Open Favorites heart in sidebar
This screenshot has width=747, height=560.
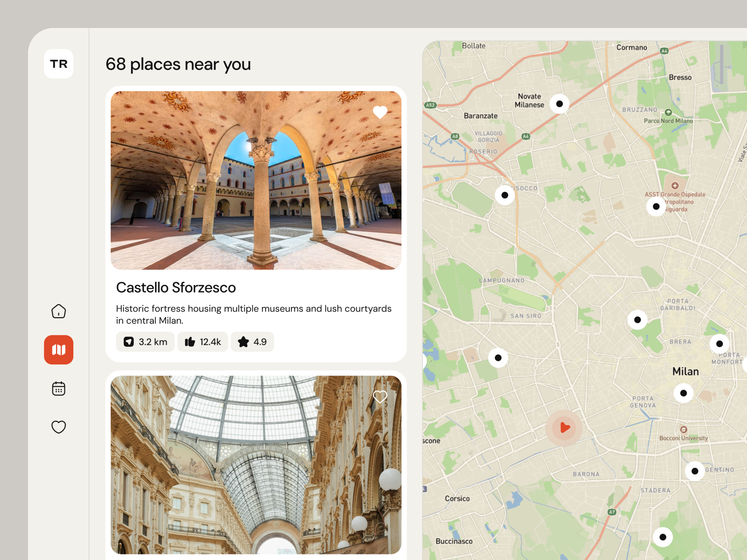[x=58, y=427]
